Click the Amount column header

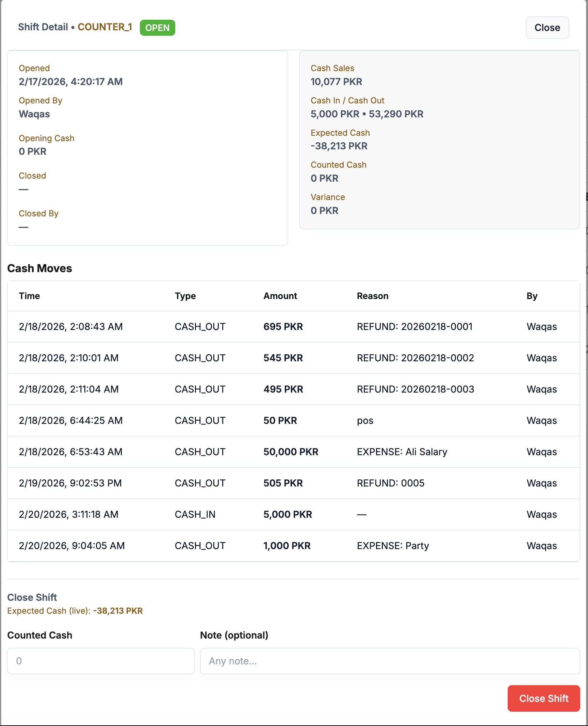(x=280, y=296)
